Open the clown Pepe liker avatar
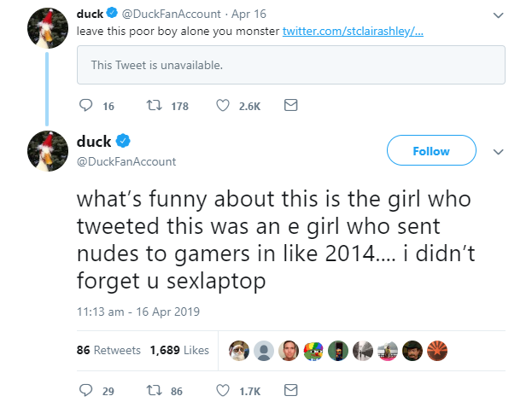Image resolution: width=532 pixels, height=402 pixels. click(x=313, y=351)
